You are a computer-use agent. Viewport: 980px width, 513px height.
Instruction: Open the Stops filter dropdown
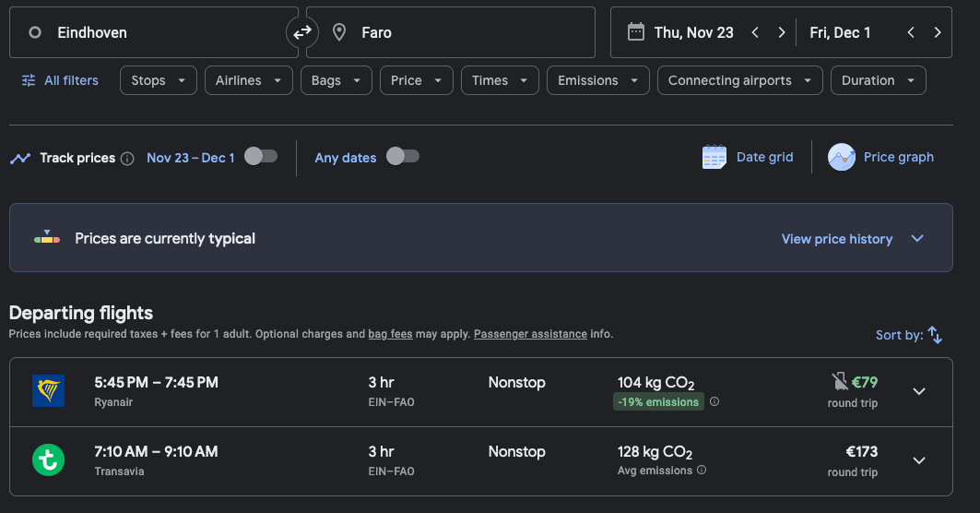click(x=158, y=80)
